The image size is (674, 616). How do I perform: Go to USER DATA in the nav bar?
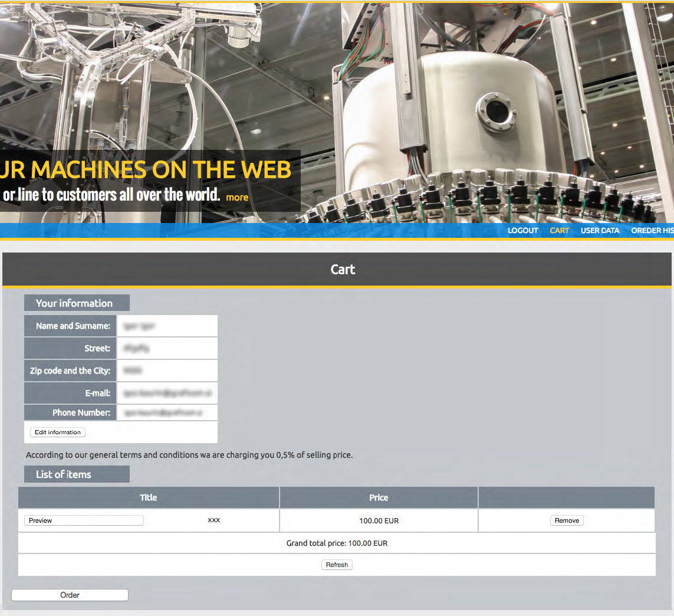600,231
